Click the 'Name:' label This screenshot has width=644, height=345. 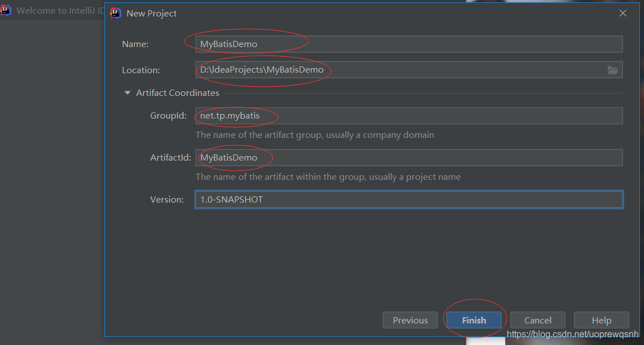pos(135,44)
